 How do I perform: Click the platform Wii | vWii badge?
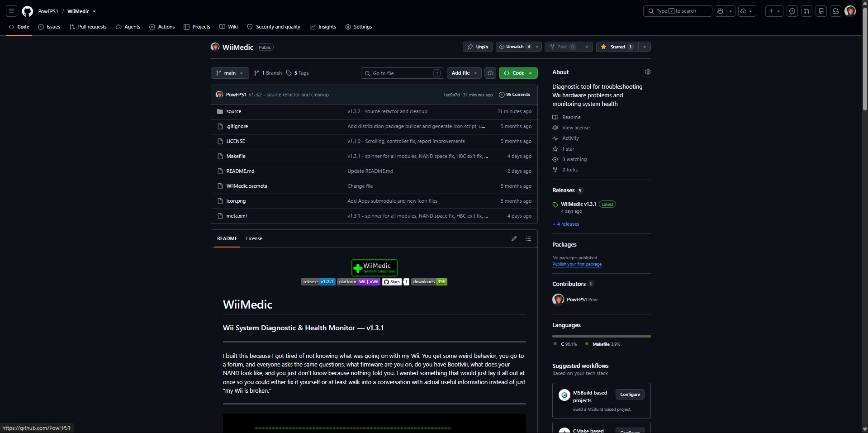(359, 282)
